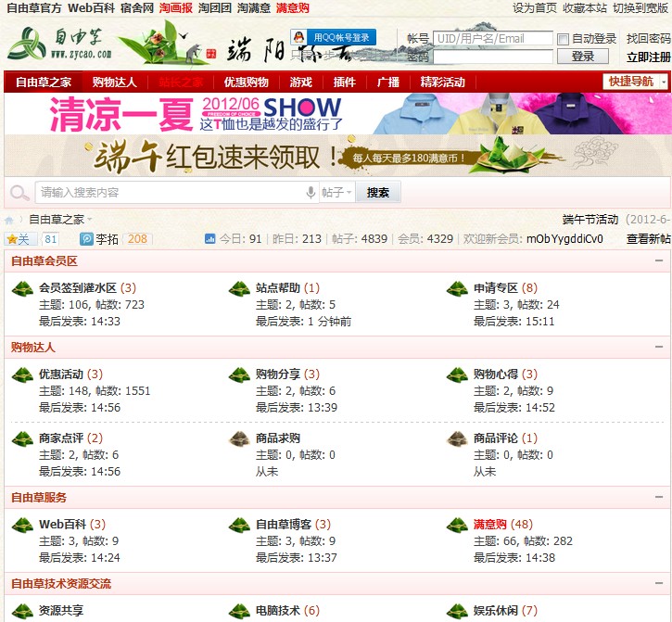Click the grey zongzi icon for 商品评论
672x622 pixels.
coord(457,439)
